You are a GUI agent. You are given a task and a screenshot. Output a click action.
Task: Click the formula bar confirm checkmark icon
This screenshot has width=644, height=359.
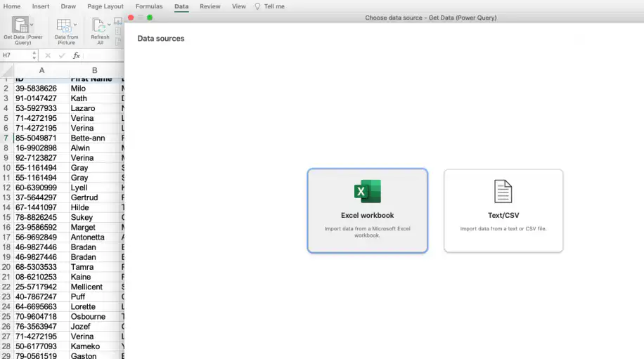pos(62,56)
